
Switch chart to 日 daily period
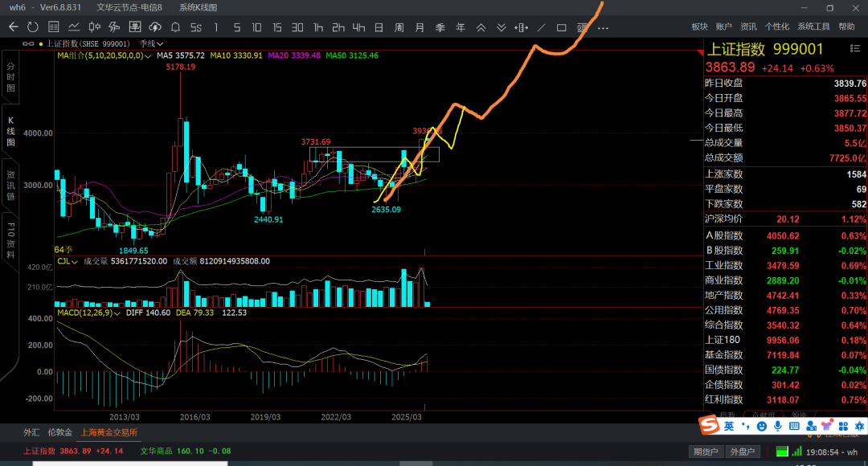(x=379, y=27)
